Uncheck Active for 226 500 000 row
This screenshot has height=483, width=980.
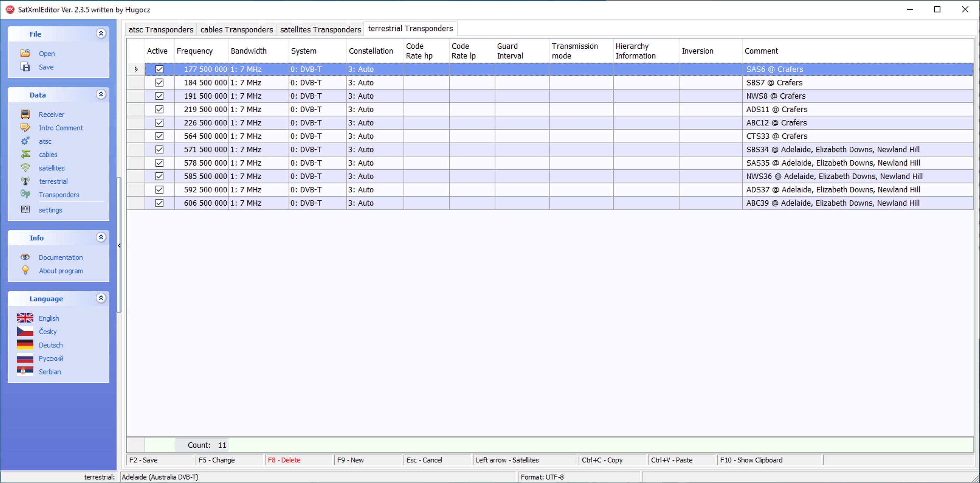[159, 122]
